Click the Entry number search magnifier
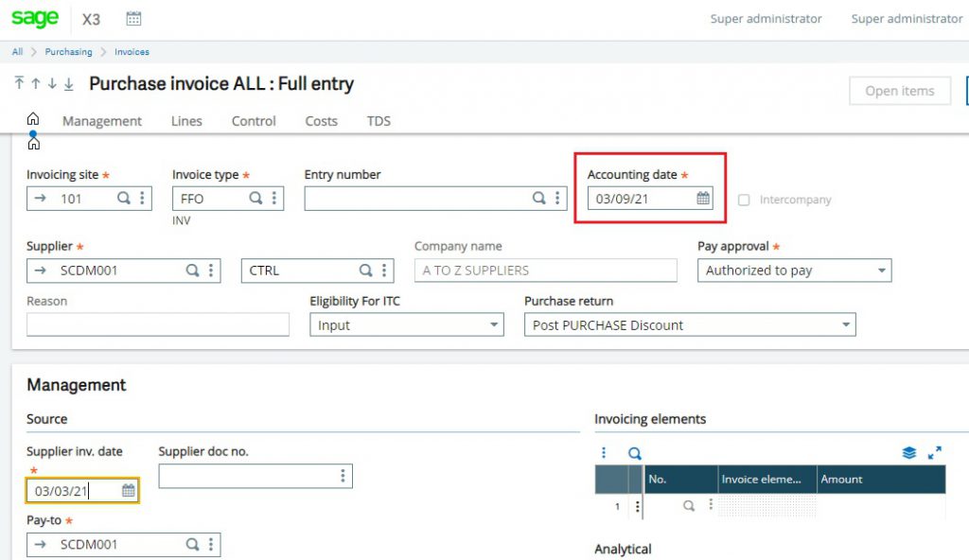 [538, 199]
